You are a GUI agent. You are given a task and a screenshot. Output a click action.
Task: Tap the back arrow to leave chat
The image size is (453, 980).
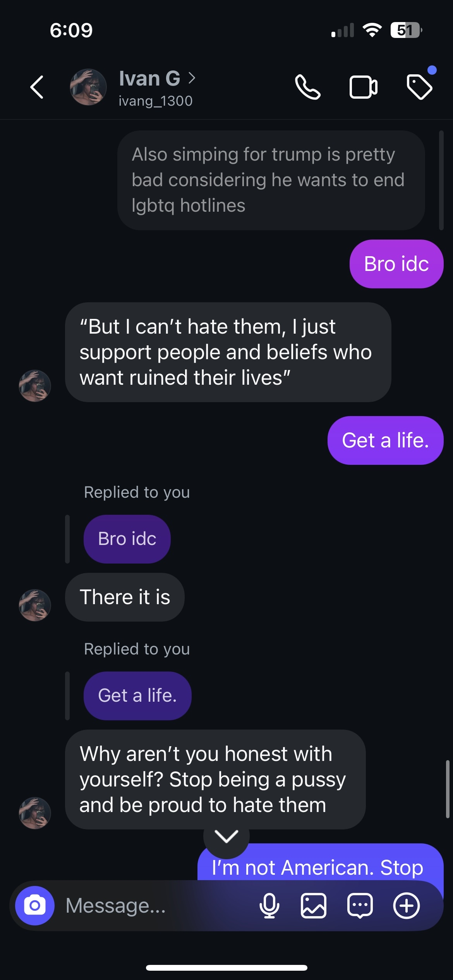37,87
